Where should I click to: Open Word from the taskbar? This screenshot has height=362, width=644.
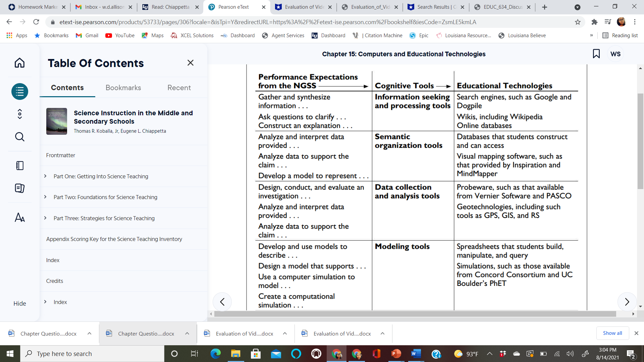[x=416, y=354]
